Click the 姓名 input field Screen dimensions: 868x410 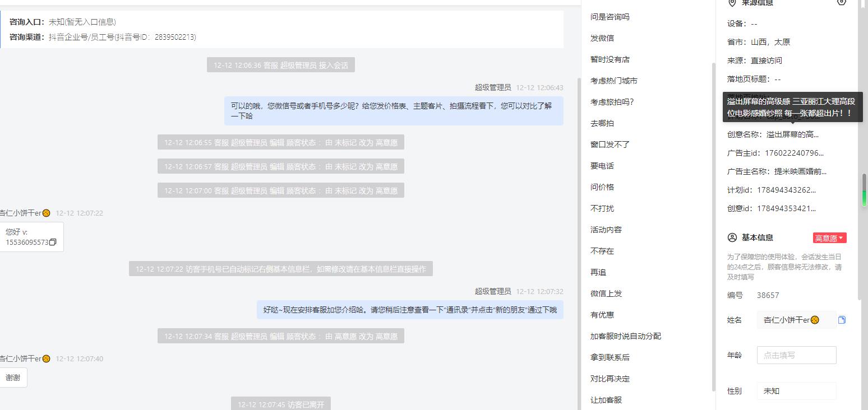pos(796,320)
